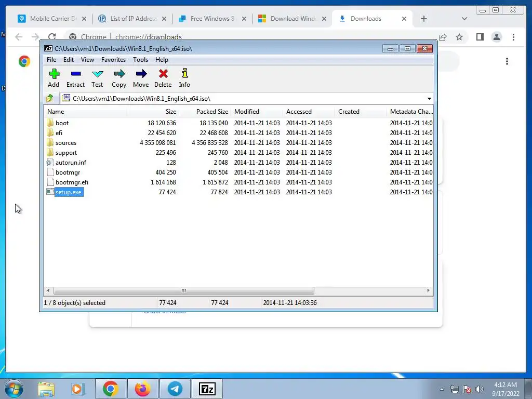
Task: Click network tray icon
Action: click(454, 389)
